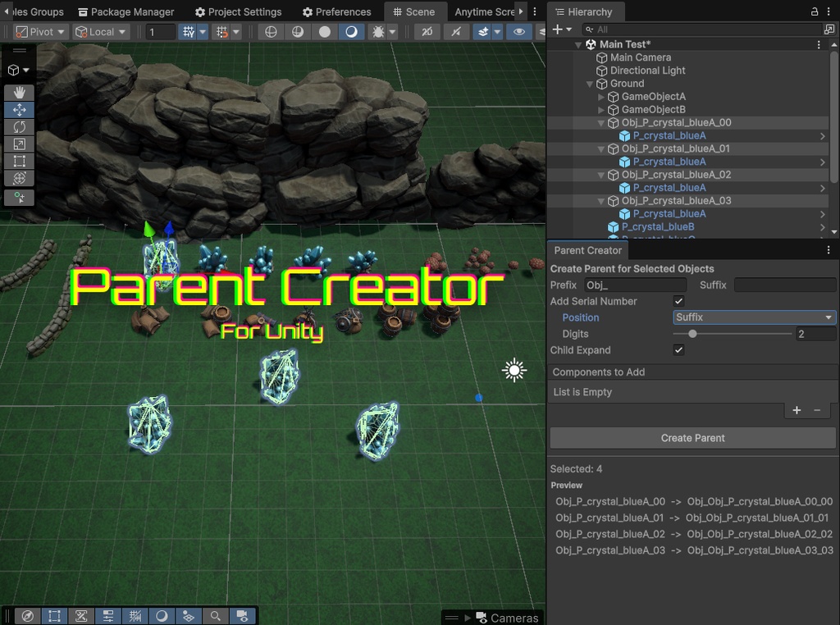The image size is (840, 625).
Task: Click the layered grid icon in bottom bar
Action: 189,616
